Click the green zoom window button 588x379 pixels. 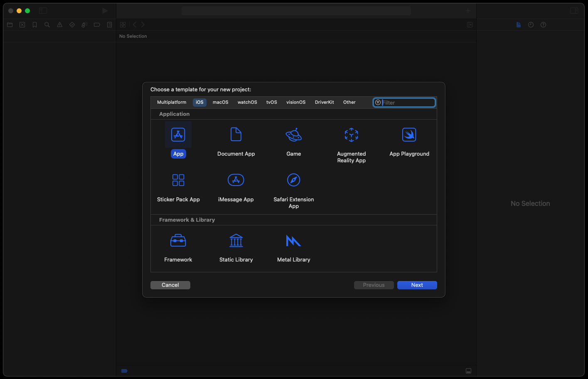click(27, 11)
